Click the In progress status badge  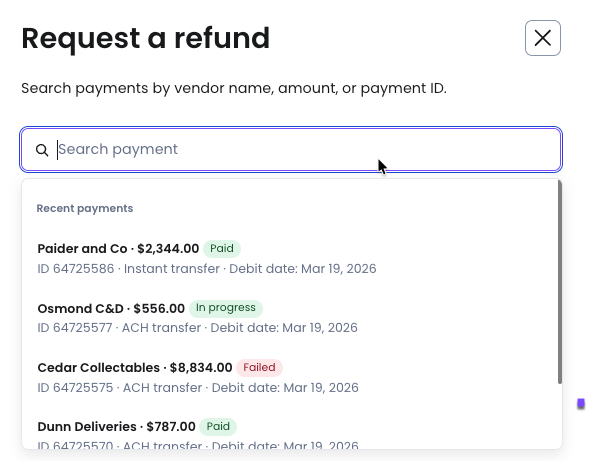[x=226, y=308]
